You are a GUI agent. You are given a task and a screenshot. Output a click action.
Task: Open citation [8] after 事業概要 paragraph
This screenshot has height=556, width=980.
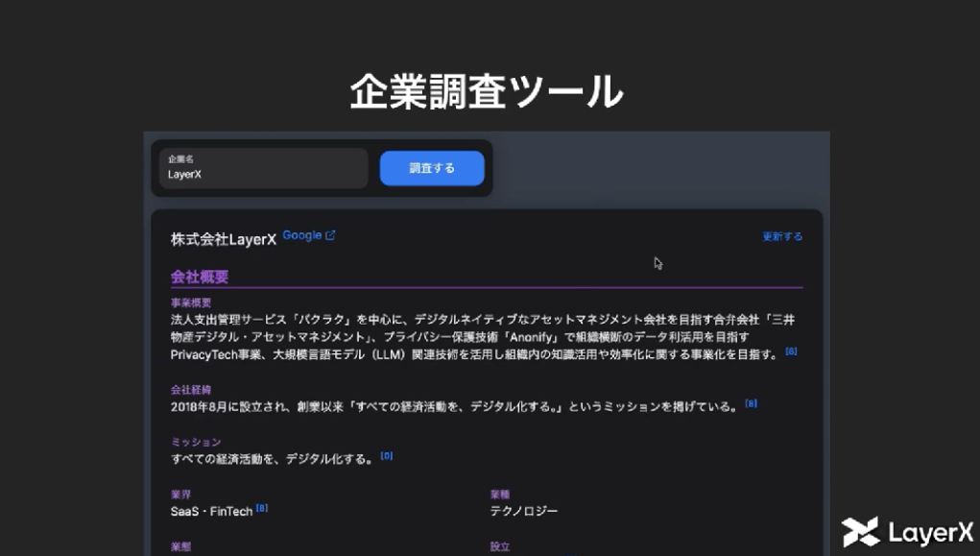click(x=791, y=351)
